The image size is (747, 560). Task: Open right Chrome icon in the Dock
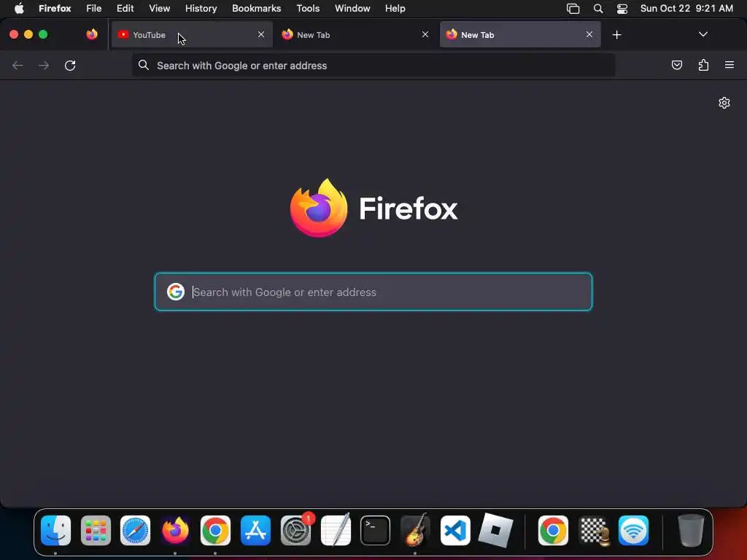[x=553, y=530]
